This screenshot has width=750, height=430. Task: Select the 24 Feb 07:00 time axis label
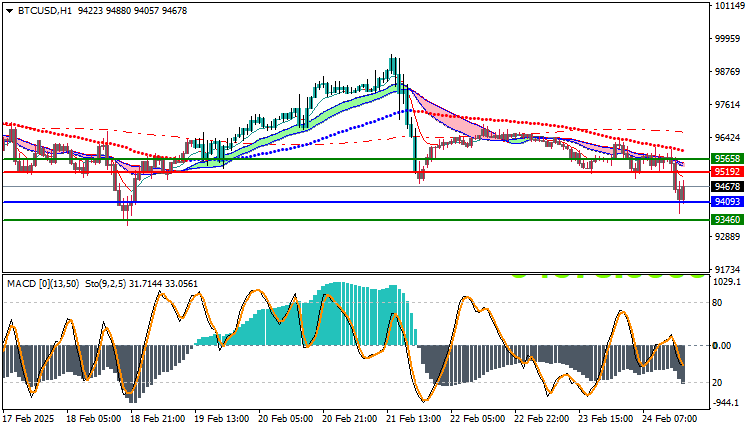tap(670, 419)
